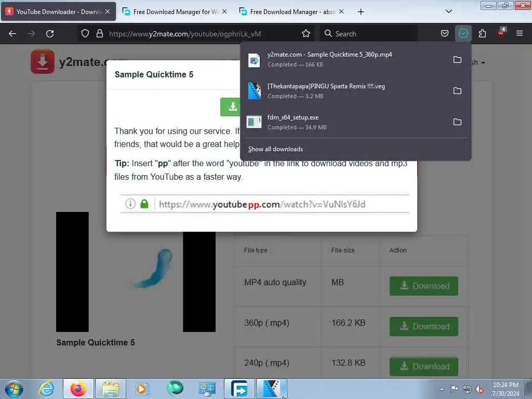This screenshot has height=399, width=532.
Task: Open Windows Explorer folder in taskbar
Action: [111, 389]
